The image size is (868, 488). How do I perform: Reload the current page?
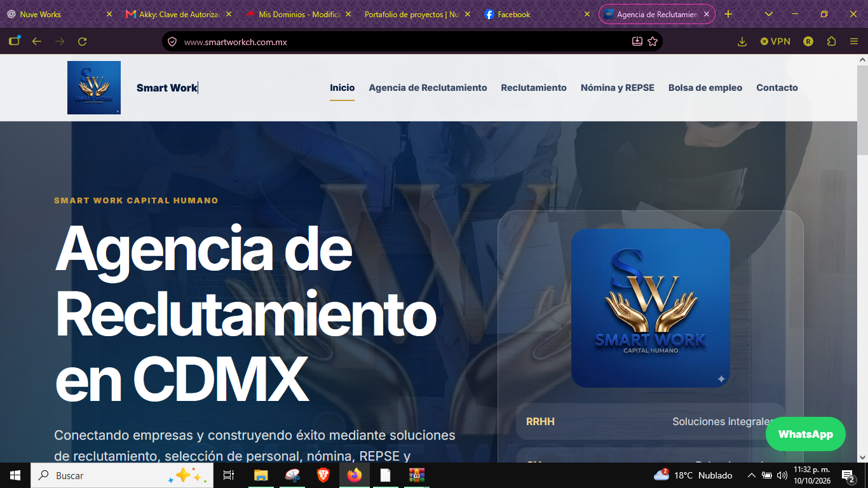82,41
